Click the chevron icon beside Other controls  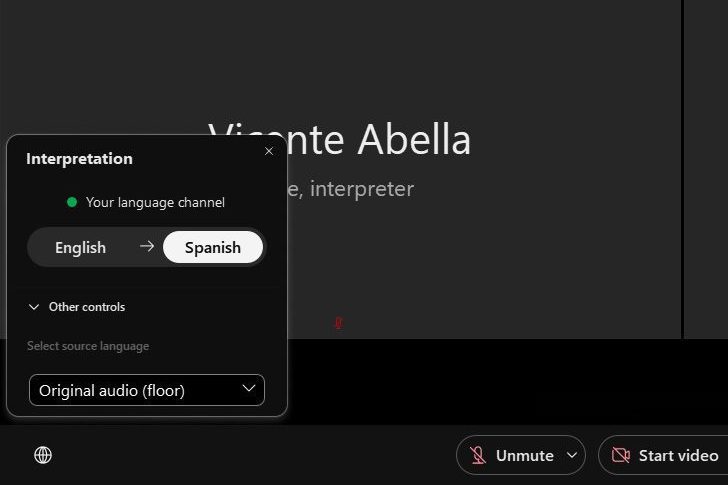point(34,307)
